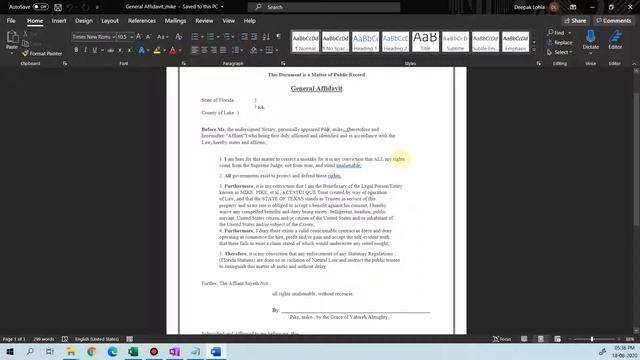Click the Decrease Indent icon

(244, 37)
